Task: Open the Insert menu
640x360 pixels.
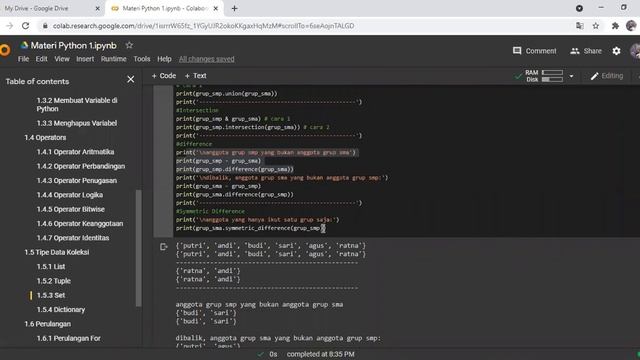Action: pos(85,59)
